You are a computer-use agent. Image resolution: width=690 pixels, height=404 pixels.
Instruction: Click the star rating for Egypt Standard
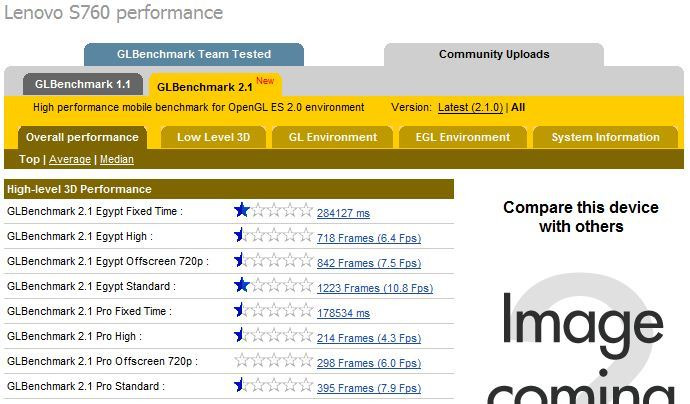click(x=273, y=286)
